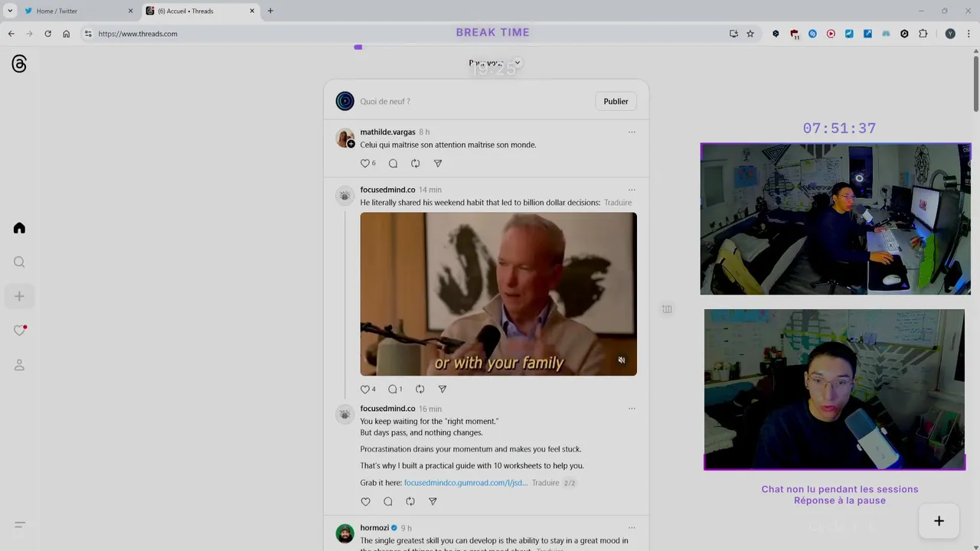Open a new browser tab

pos(270,11)
